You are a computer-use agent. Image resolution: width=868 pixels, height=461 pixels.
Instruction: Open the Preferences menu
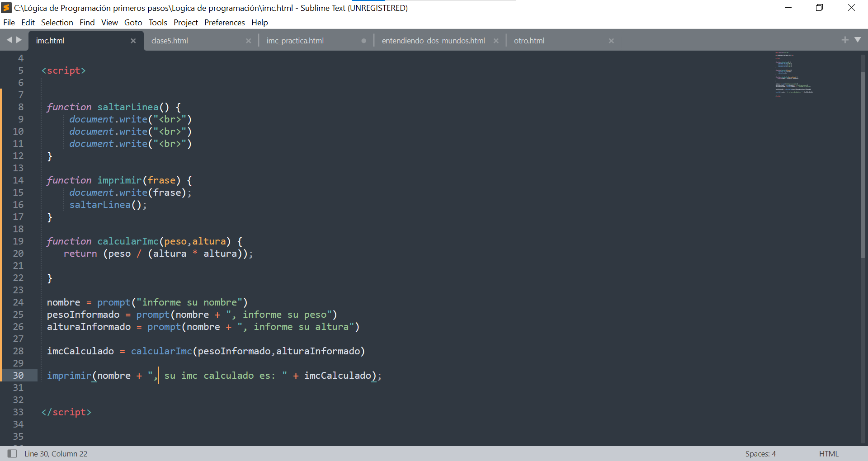pos(224,23)
